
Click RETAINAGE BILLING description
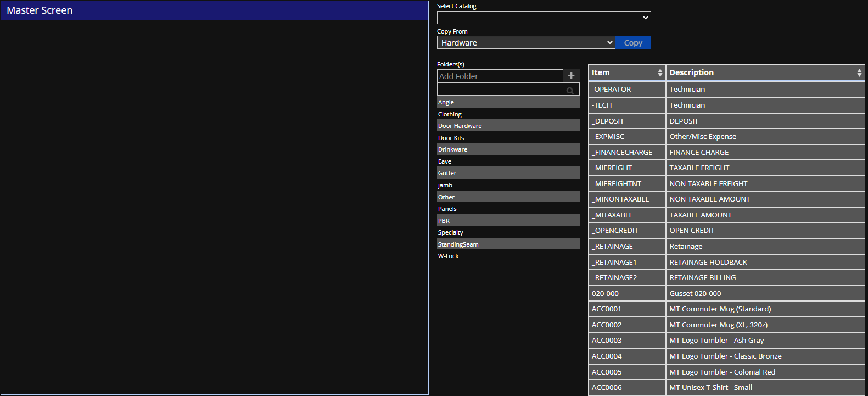(x=765, y=277)
